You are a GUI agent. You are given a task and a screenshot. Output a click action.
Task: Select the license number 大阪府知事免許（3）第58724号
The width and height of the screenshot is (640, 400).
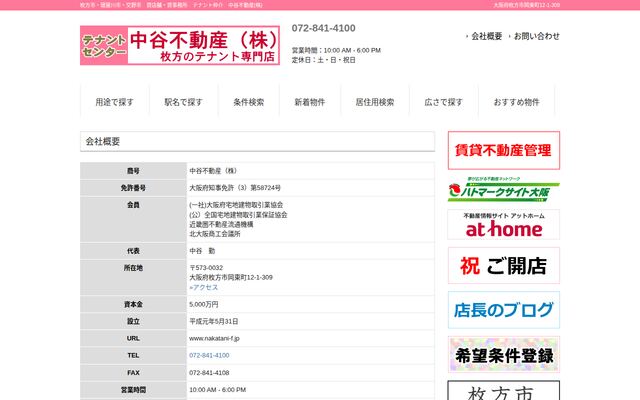(235, 188)
